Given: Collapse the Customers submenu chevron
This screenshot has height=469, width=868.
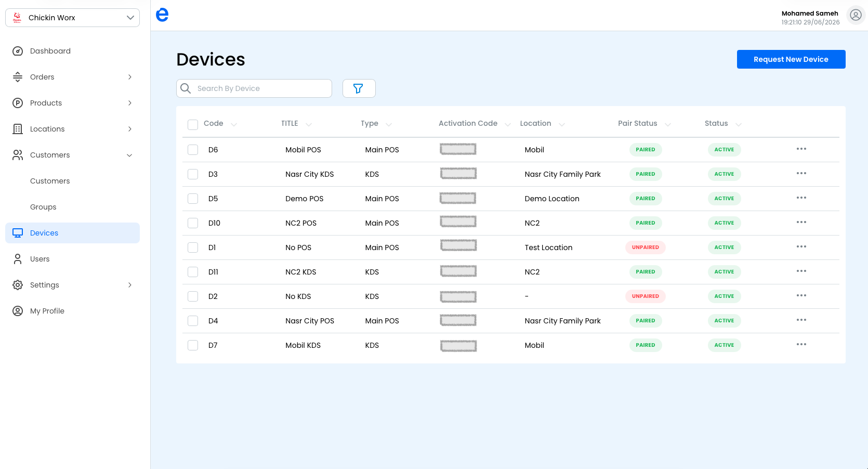Looking at the screenshot, I should 129,155.
